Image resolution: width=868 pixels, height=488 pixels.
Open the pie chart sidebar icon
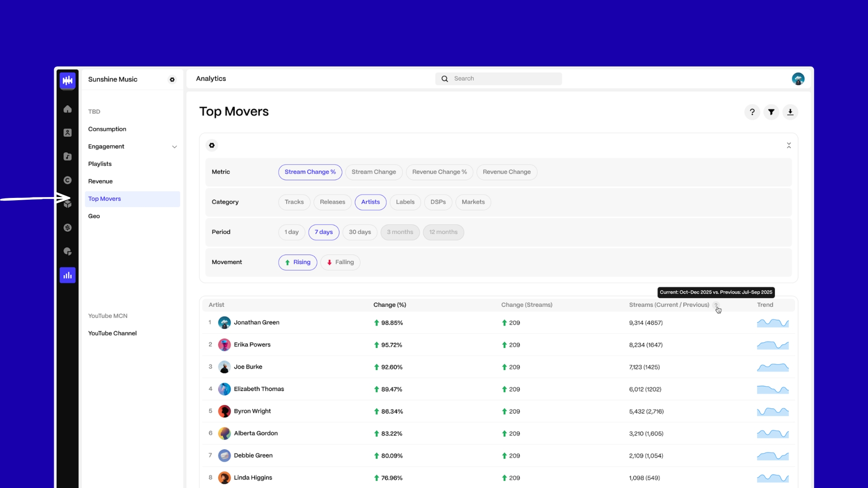pyautogui.click(x=67, y=251)
